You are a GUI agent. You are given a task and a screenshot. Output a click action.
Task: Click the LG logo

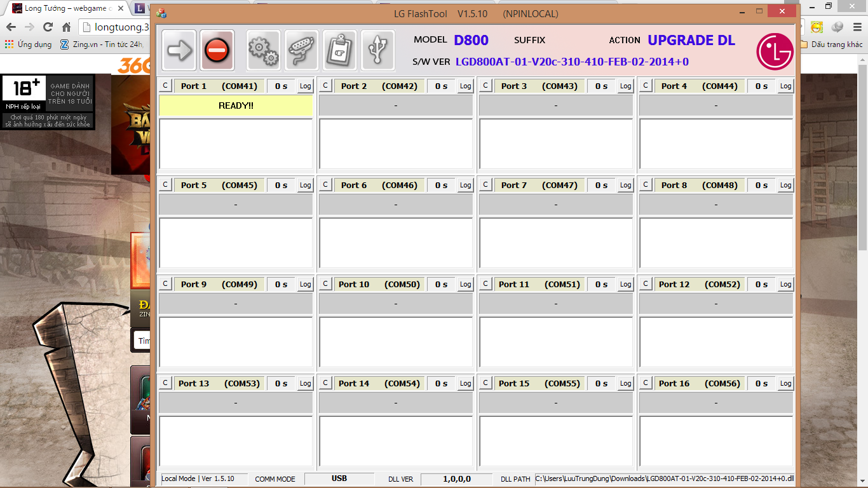tap(775, 51)
